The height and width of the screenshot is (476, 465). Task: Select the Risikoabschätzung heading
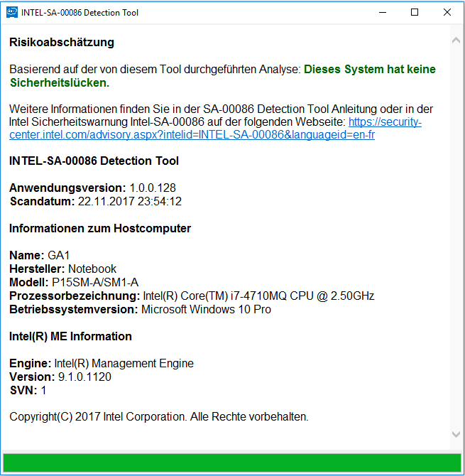pyautogui.click(x=62, y=42)
